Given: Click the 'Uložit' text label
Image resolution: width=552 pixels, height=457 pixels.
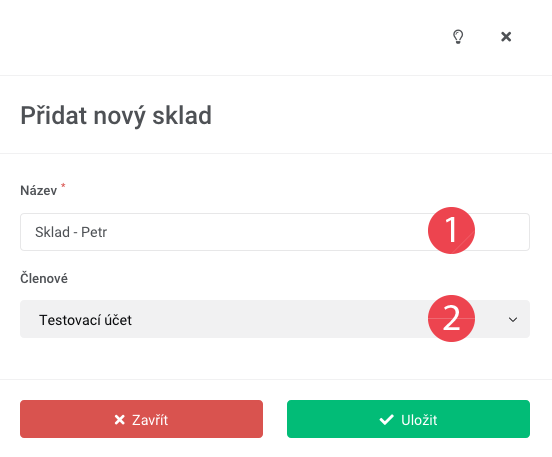Looking at the screenshot, I should [419, 420].
